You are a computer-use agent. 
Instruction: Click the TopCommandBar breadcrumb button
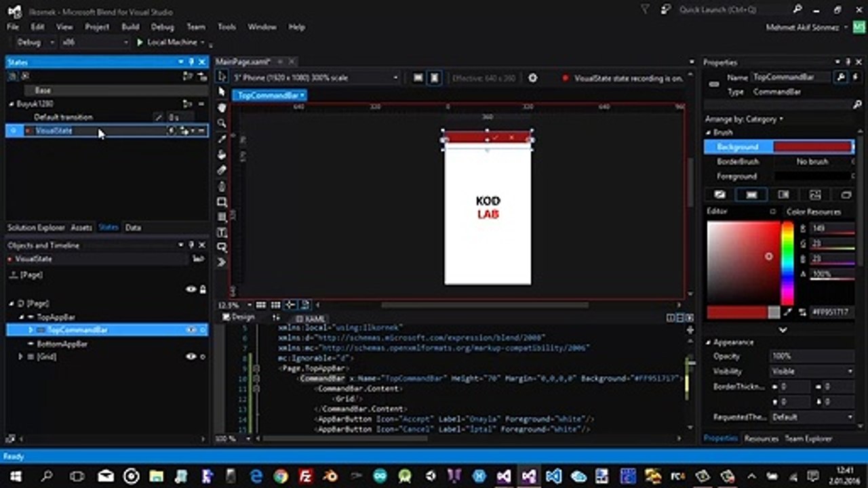(x=269, y=96)
